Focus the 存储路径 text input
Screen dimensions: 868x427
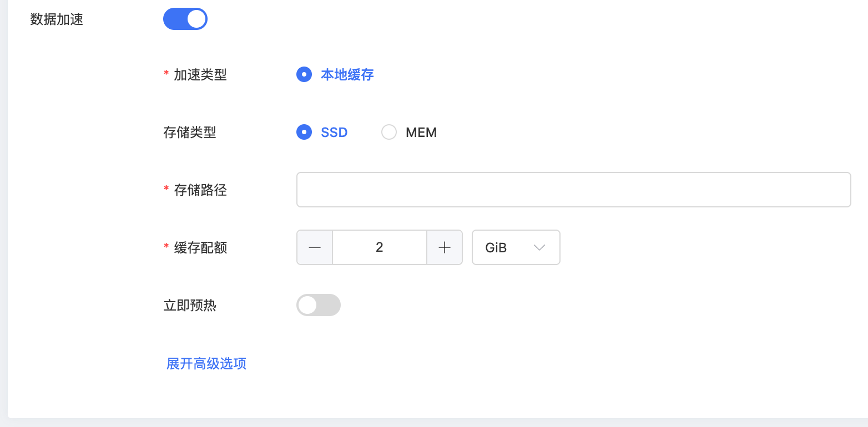click(x=573, y=190)
